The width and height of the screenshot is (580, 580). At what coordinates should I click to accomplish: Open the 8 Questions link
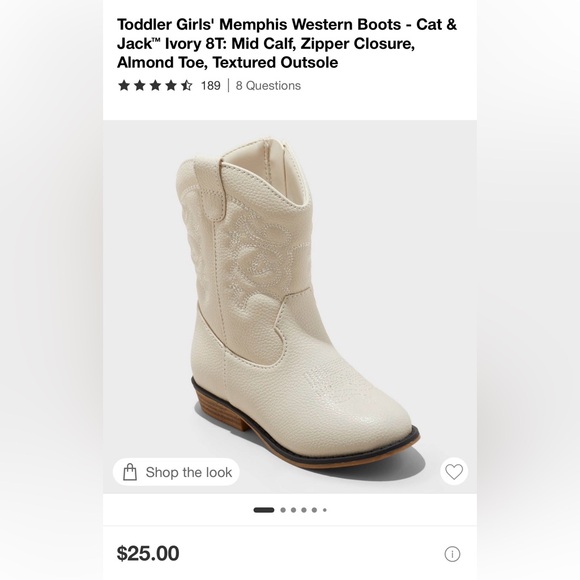pos(268,85)
